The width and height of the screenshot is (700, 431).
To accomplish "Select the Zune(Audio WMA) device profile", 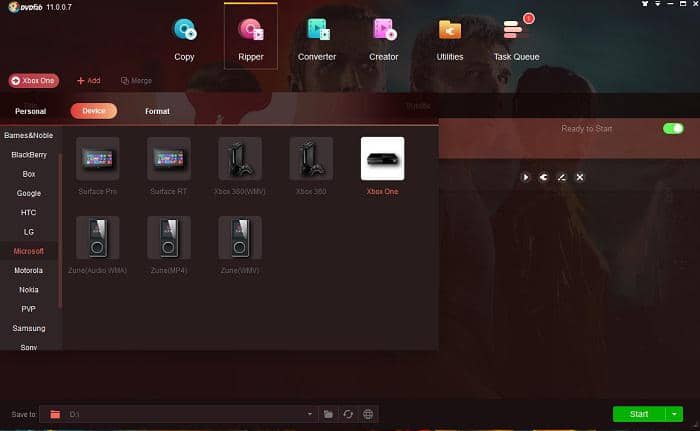I will [x=97, y=245].
